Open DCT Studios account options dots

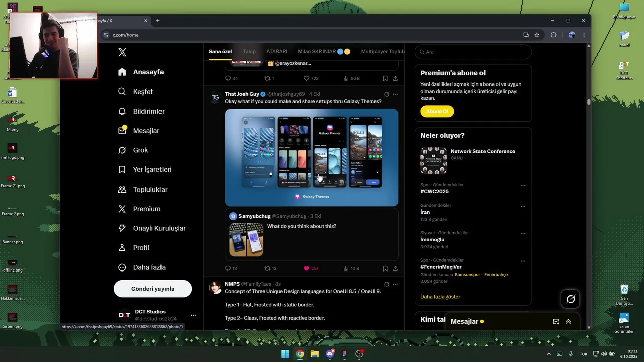(193, 315)
